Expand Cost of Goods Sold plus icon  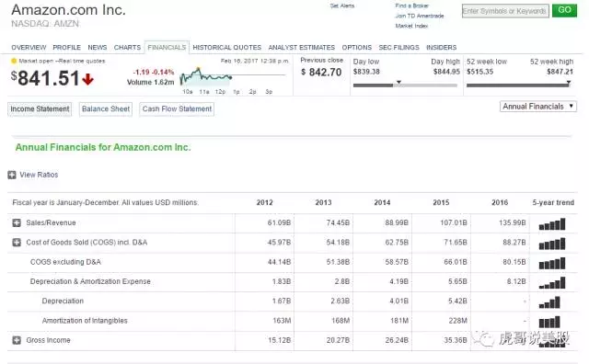point(17,243)
